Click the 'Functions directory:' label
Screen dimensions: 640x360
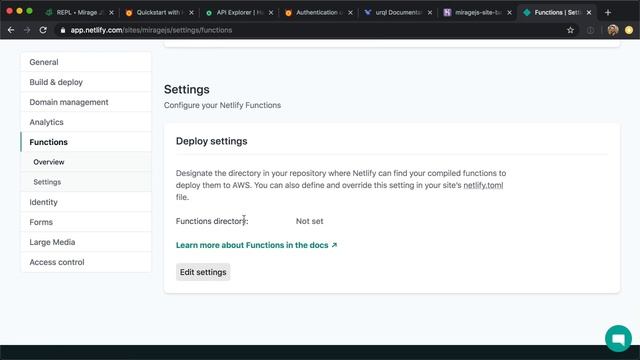click(x=212, y=221)
